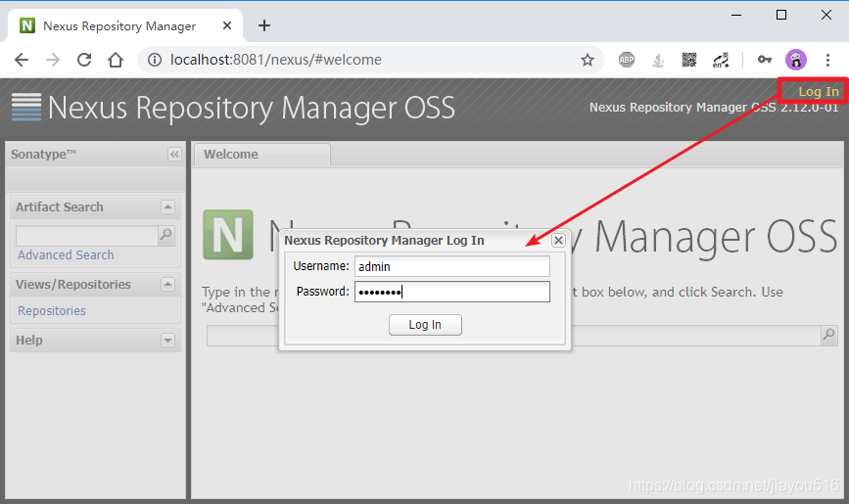
Task: Go back using the browser back arrow
Action: click(22, 60)
